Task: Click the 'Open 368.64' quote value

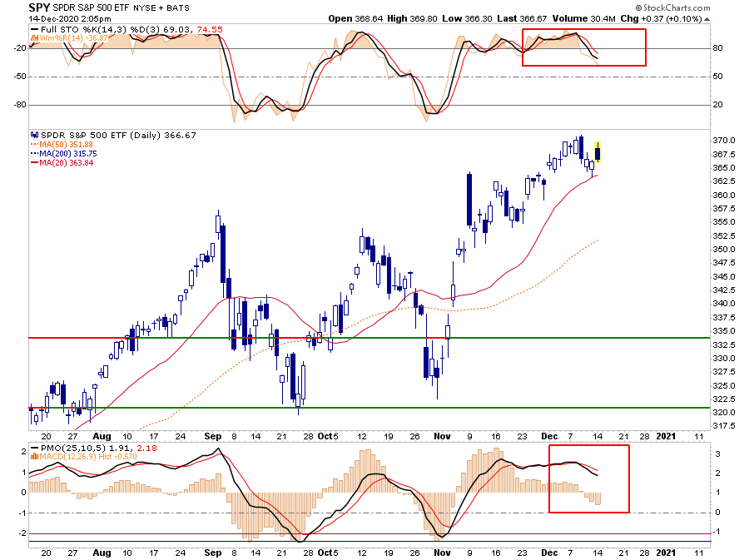Action: tap(355, 18)
